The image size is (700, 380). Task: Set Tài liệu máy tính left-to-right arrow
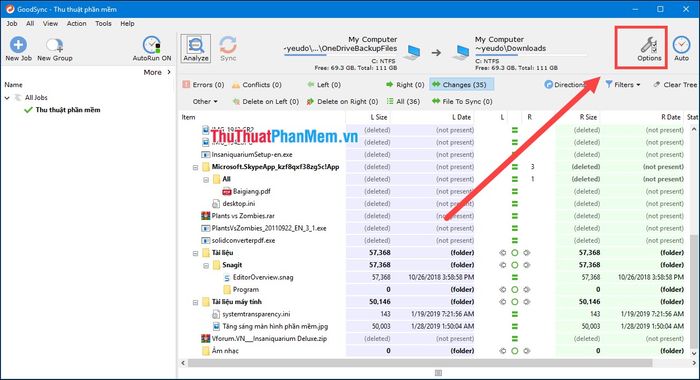pyautogui.click(x=527, y=302)
